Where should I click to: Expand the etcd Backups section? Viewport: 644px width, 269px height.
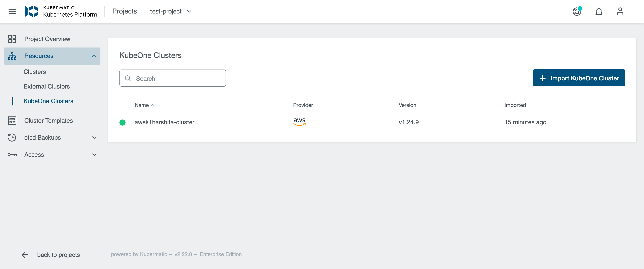click(x=94, y=137)
